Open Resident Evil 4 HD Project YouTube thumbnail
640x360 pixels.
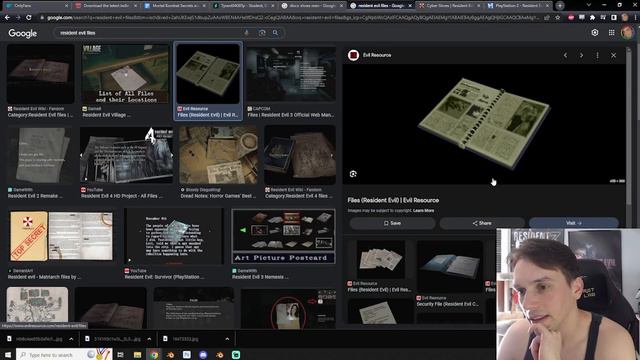[x=127, y=155]
